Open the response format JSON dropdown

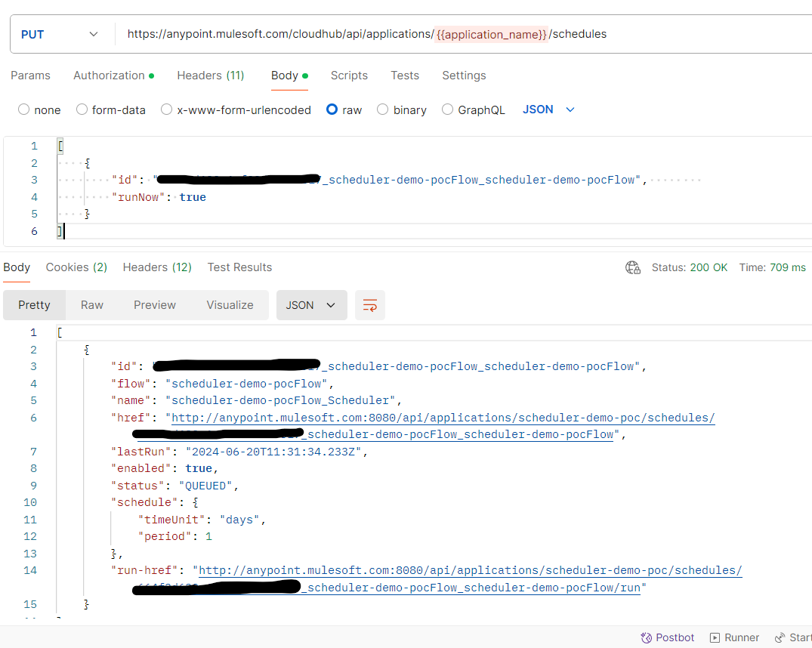(x=311, y=305)
